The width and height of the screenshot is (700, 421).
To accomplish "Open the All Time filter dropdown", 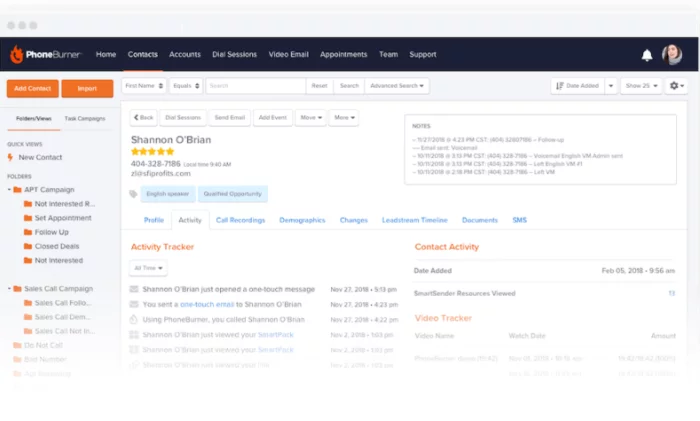I will (x=148, y=268).
